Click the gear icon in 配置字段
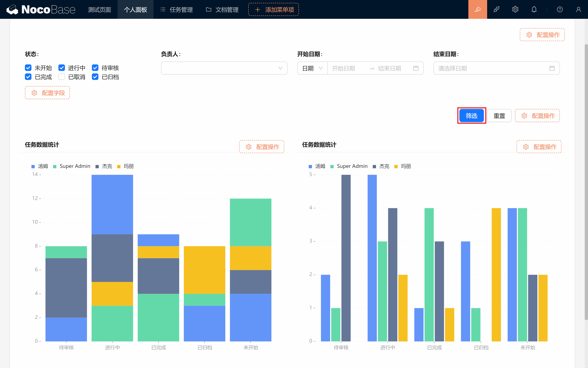The image size is (588, 368). click(34, 93)
